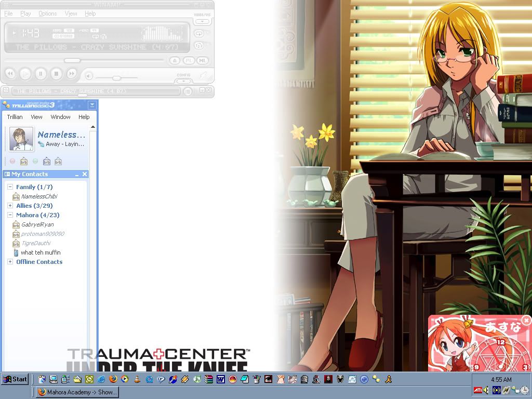Image resolution: width=532 pixels, height=399 pixels.
Task: Click scrolling song title in Winamp display
Action: [97, 47]
